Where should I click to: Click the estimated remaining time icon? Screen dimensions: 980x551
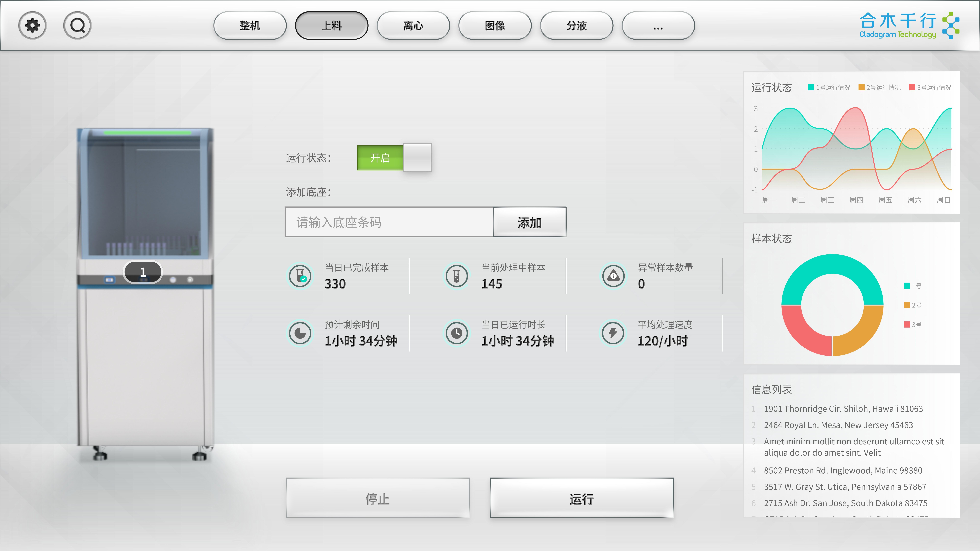(x=300, y=333)
